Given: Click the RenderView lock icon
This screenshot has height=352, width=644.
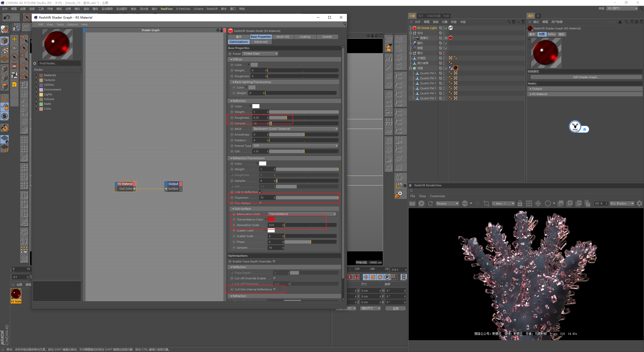Looking at the screenshot, I should [x=520, y=203].
